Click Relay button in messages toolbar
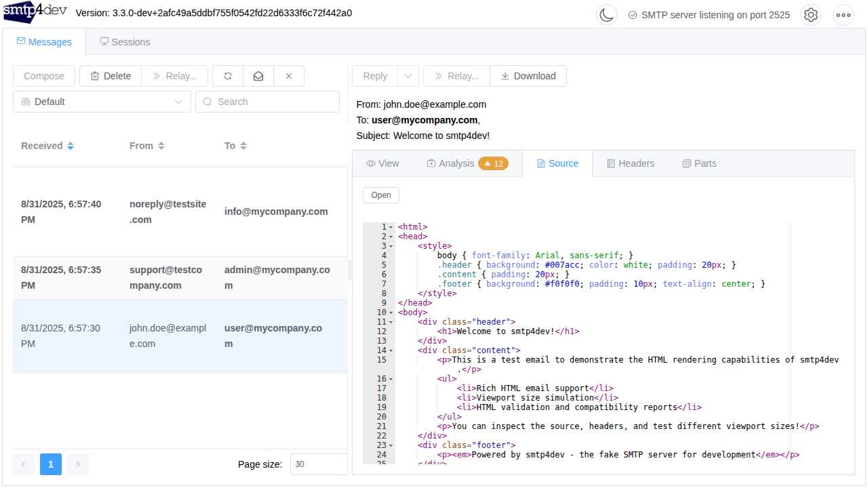Viewport: 868px width, 488px height. pyautogui.click(x=174, y=76)
